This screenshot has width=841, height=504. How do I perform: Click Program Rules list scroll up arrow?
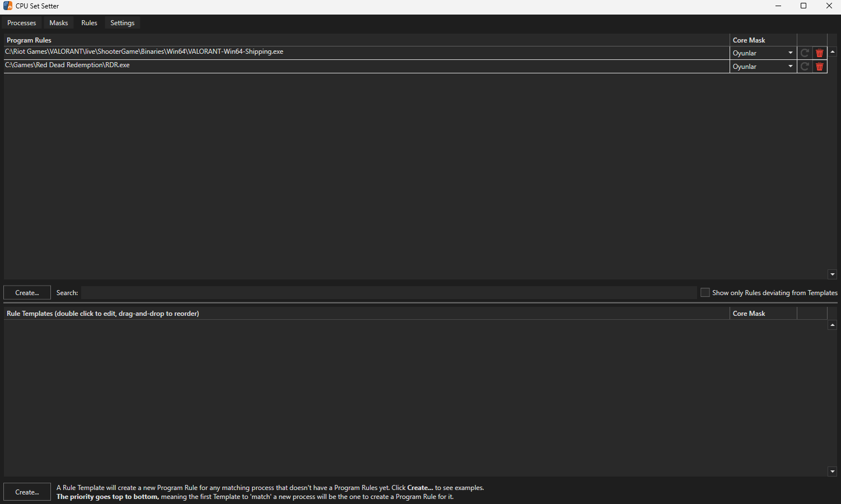click(833, 52)
